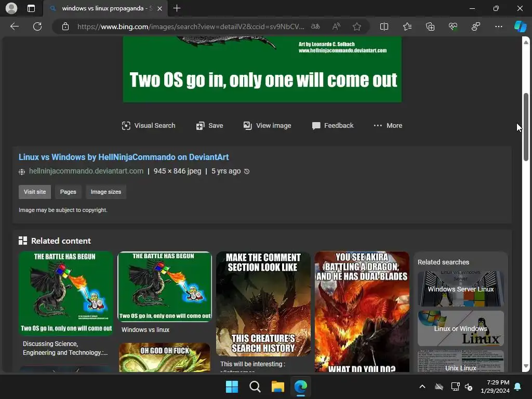532x399 pixels.
Task: Open the tab actions menu icon
Action: pos(31,8)
